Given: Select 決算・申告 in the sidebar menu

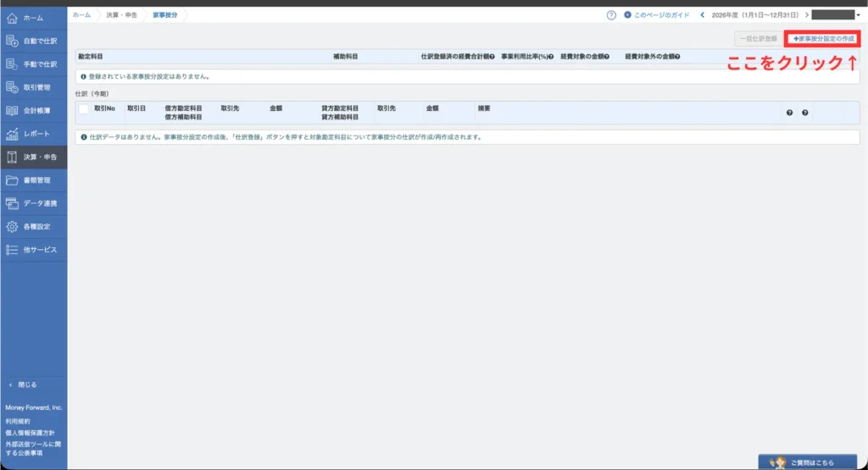Looking at the screenshot, I should (x=34, y=158).
